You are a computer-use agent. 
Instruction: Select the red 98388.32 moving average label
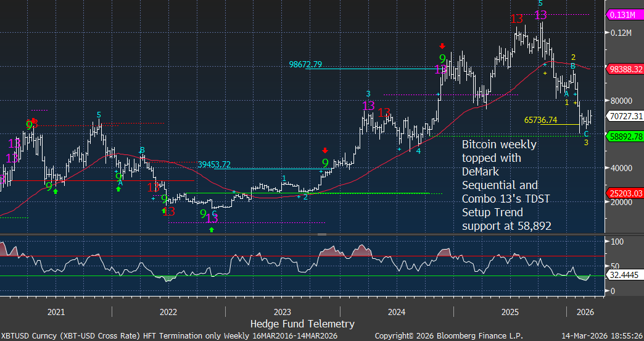tap(625, 68)
